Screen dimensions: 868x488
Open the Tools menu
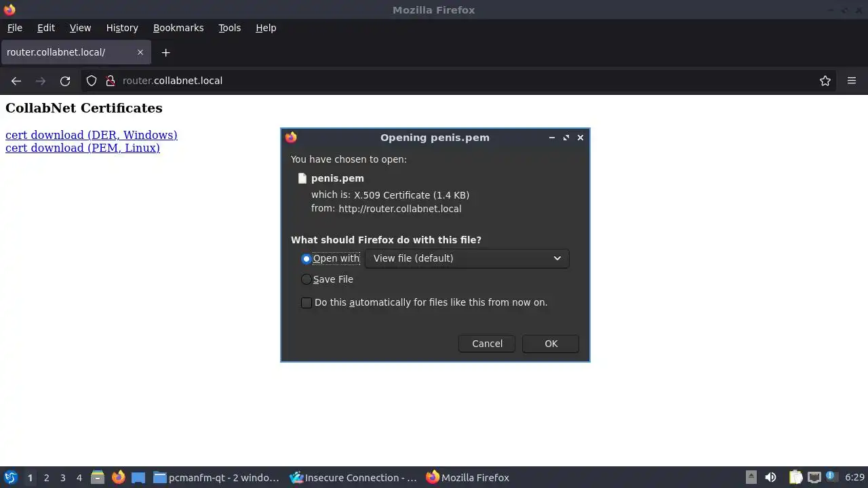(229, 28)
